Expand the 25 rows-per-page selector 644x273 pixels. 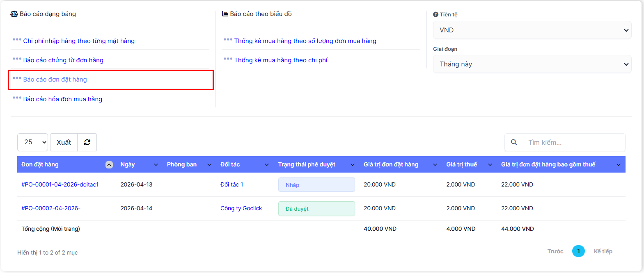[x=33, y=142]
